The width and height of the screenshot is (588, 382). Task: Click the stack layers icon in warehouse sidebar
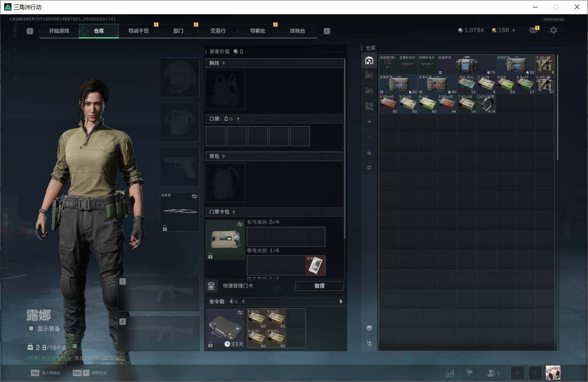[x=369, y=328]
